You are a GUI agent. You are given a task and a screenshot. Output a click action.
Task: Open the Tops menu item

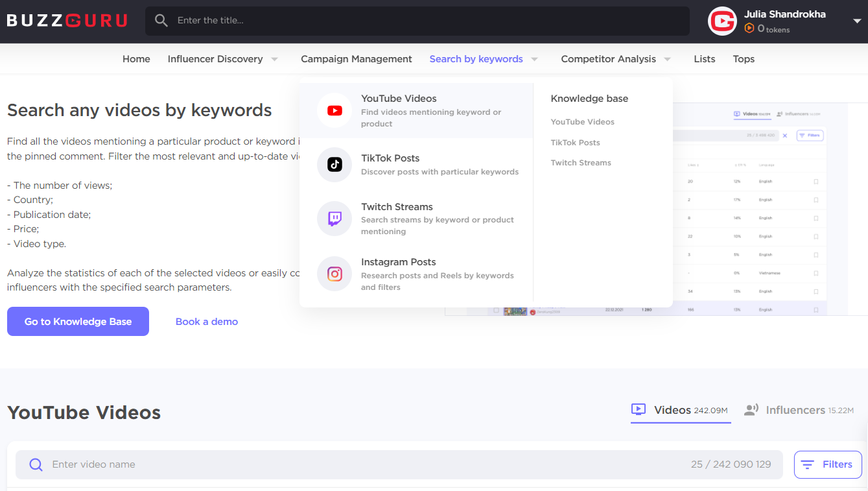point(744,59)
